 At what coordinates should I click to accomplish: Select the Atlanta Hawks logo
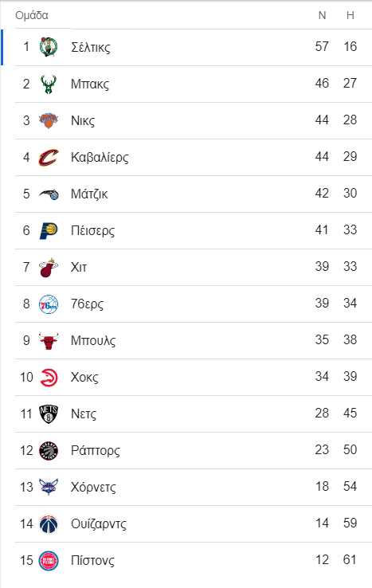click(49, 378)
